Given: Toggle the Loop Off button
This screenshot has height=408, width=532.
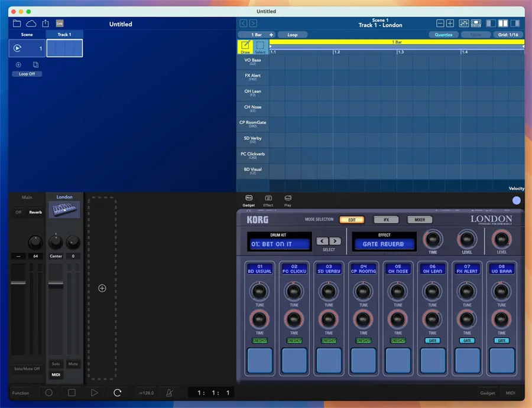Looking at the screenshot, I should [27, 74].
